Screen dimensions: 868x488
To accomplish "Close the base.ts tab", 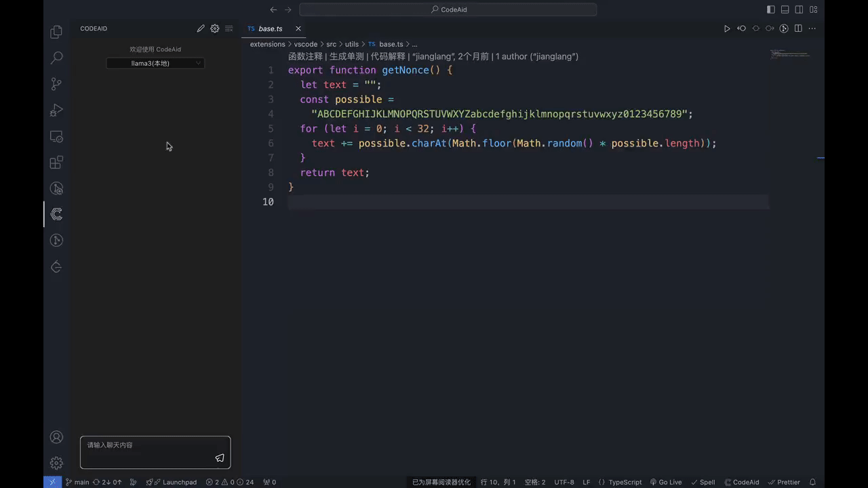I will [298, 28].
